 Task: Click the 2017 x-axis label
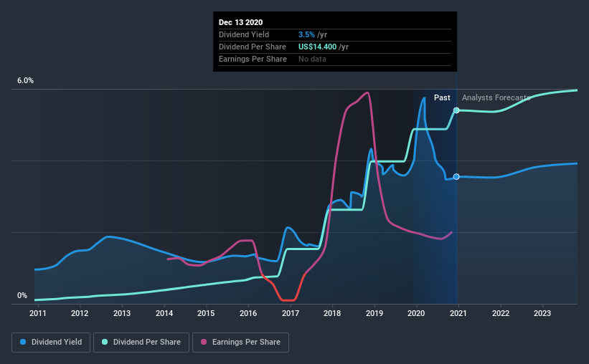[x=291, y=313]
